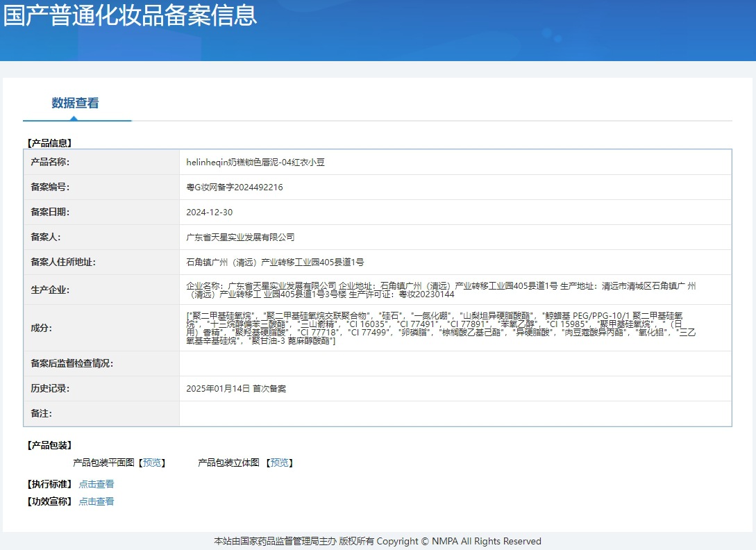Click the 产品包装平面图 label text
The image size is (756, 550).
[103, 462]
